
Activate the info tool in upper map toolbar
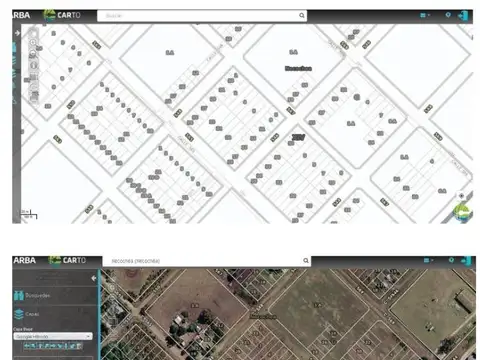pyautogui.click(x=33, y=65)
